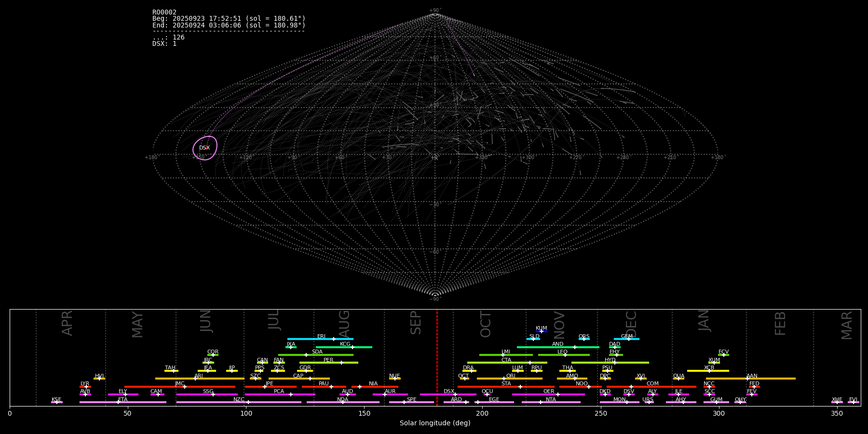This screenshot has width=868, height=434.
Task: Select the URS shower marker
Action: [x=649, y=402]
